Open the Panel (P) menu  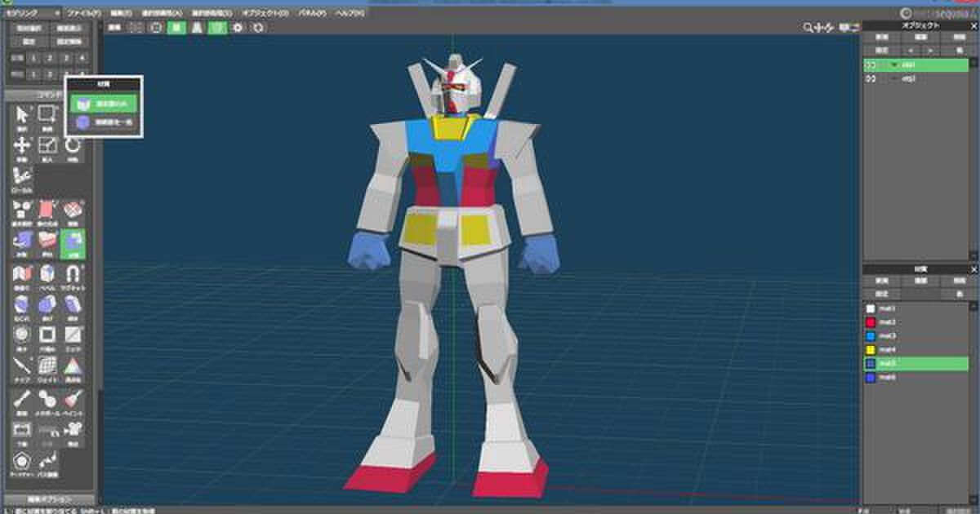312,13
